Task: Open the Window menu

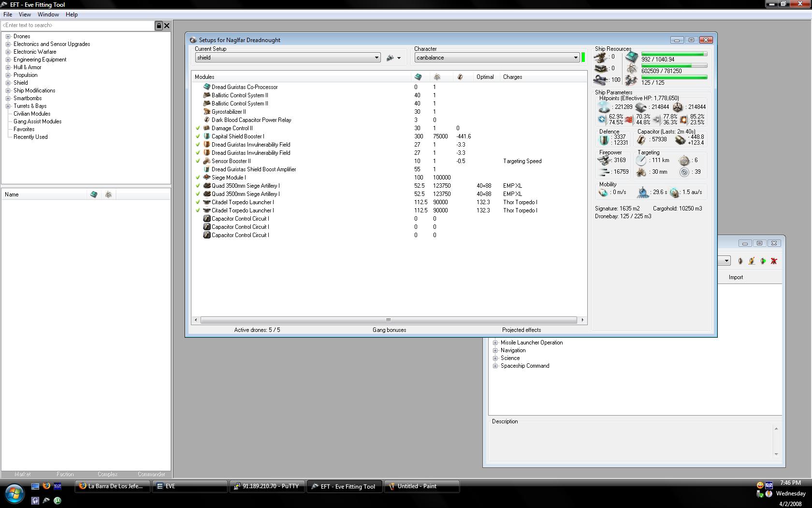Action: tap(48, 15)
